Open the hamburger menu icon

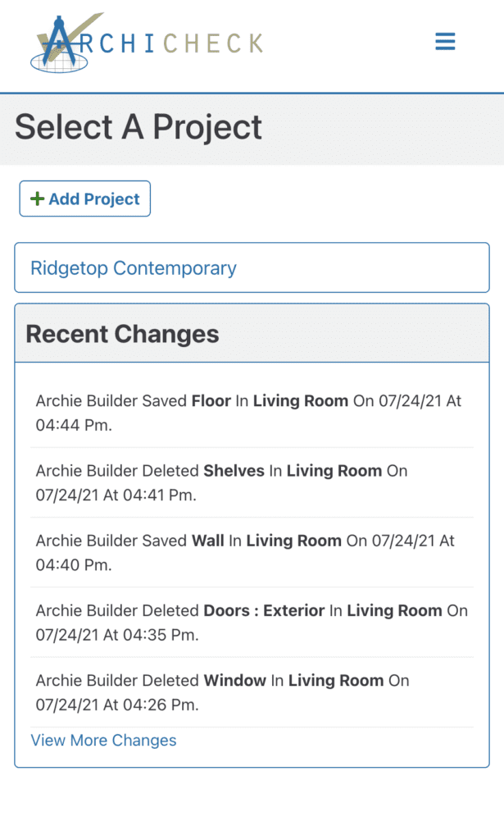coord(445,42)
